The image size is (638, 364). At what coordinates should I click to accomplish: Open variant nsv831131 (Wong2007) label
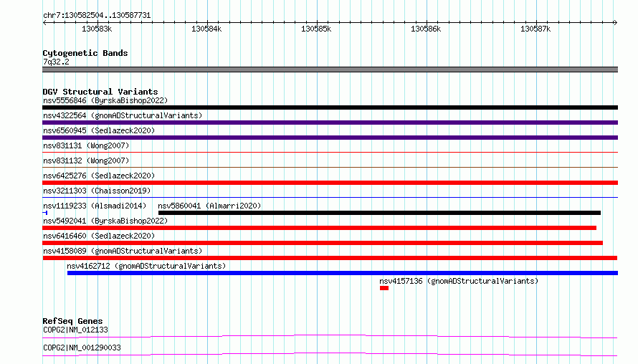pos(86,145)
